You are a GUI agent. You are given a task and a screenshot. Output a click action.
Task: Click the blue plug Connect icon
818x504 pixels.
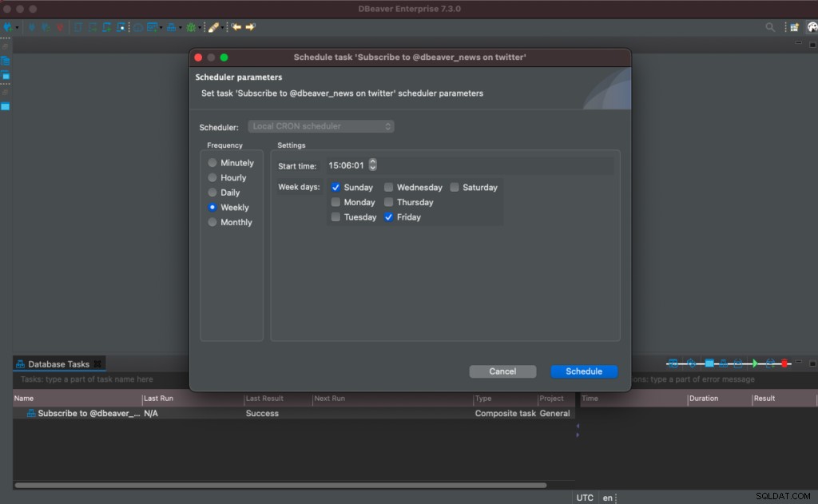coord(31,27)
